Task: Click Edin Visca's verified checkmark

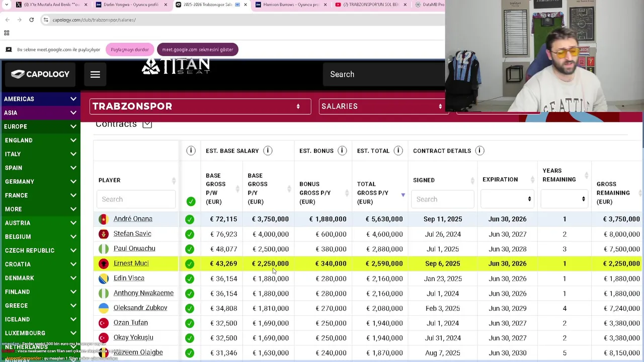Action: (190, 279)
